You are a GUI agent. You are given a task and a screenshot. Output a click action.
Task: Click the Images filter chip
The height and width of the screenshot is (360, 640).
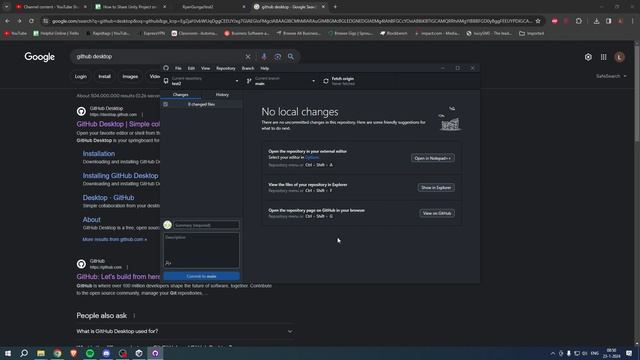pyautogui.click(x=130, y=76)
